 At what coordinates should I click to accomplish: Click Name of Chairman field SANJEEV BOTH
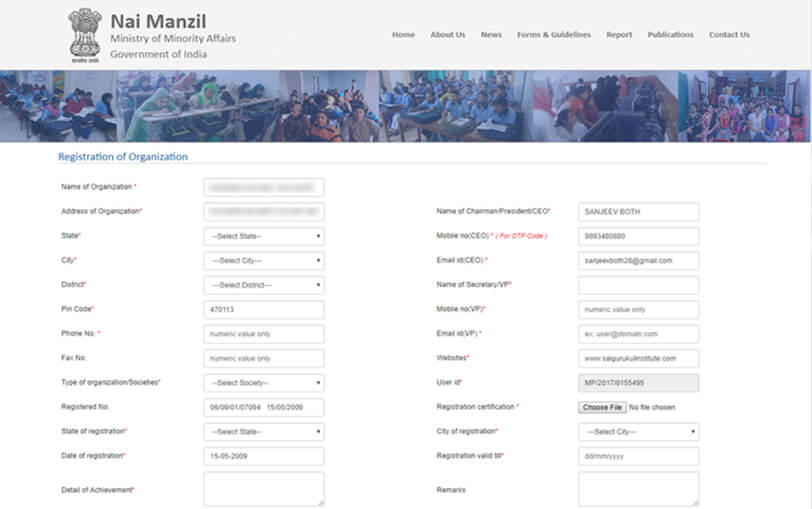(x=639, y=212)
